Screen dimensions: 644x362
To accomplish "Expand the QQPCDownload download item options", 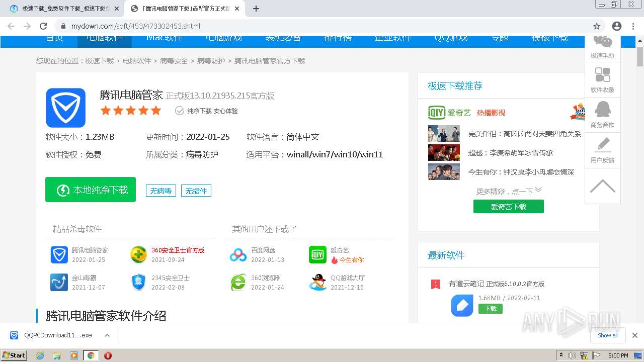I will coord(107,335).
